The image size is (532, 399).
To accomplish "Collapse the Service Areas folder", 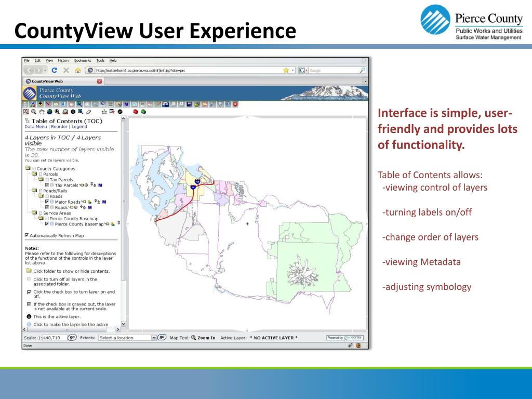I will (x=34, y=212).
